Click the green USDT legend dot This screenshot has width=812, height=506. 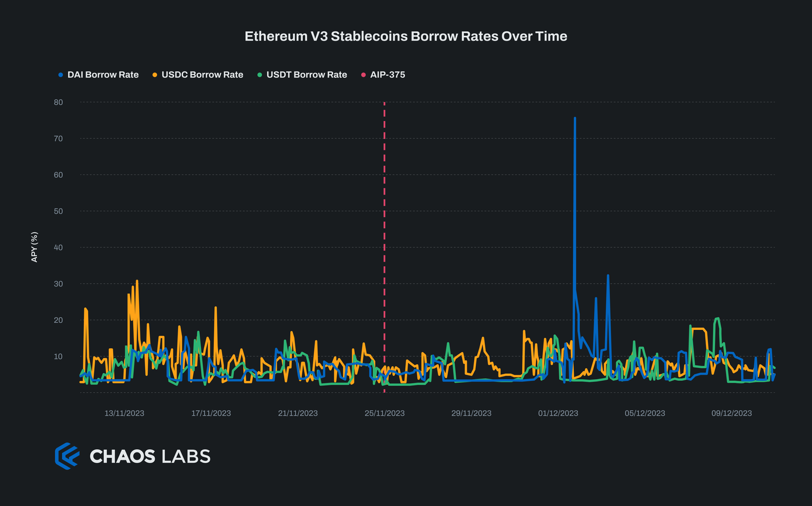point(260,75)
